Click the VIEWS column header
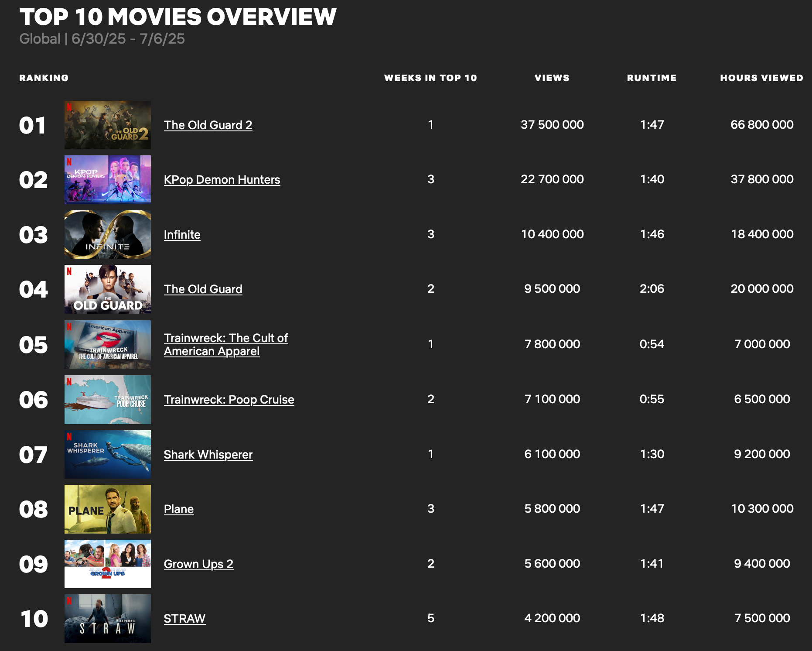 click(552, 78)
